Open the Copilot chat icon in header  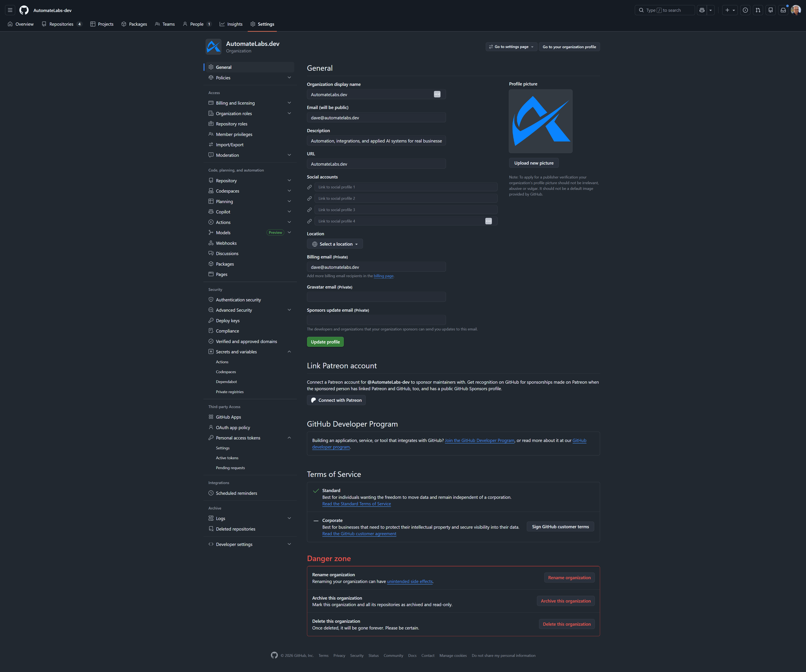[x=702, y=10]
